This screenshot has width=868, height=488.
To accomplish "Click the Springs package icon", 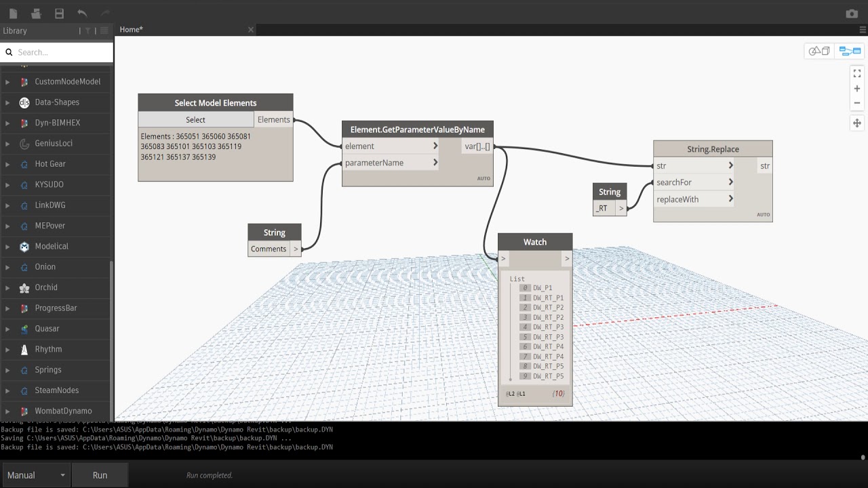I will coord(24,370).
